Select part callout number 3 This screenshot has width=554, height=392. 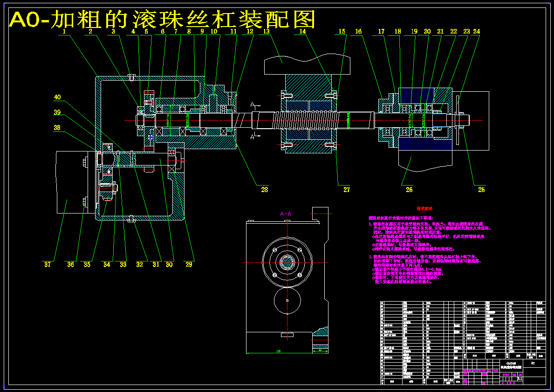point(113,31)
